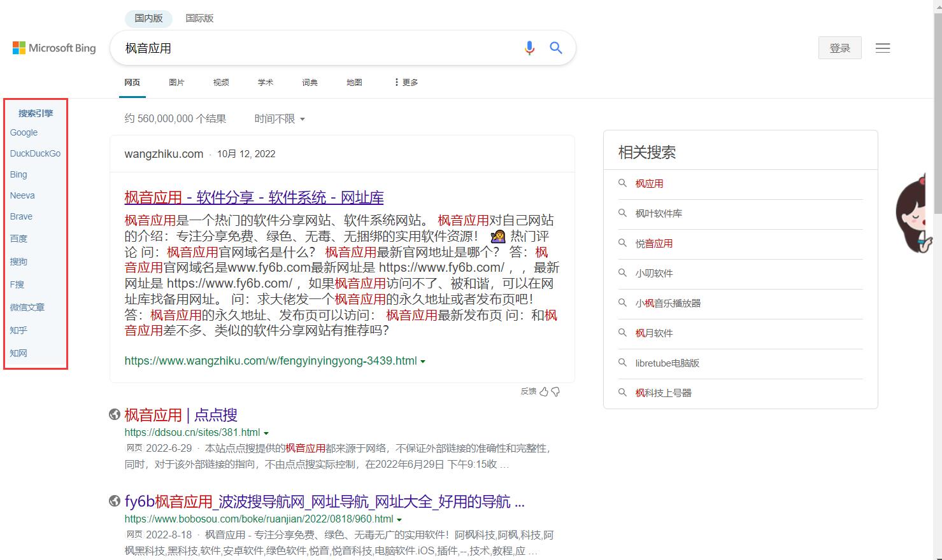Switch to the 学术 tab

pyautogui.click(x=266, y=83)
